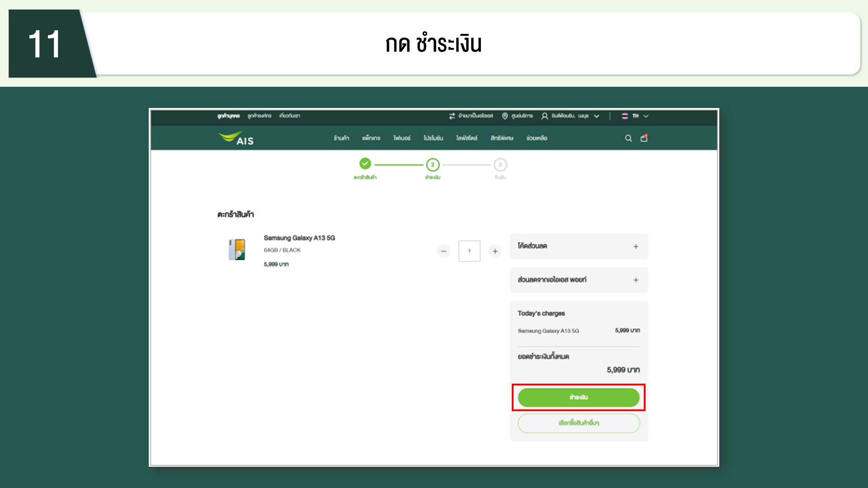Click the switch-to-AIS arrows icon
The height and width of the screenshot is (488, 868).
pyautogui.click(x=452, y=116)
